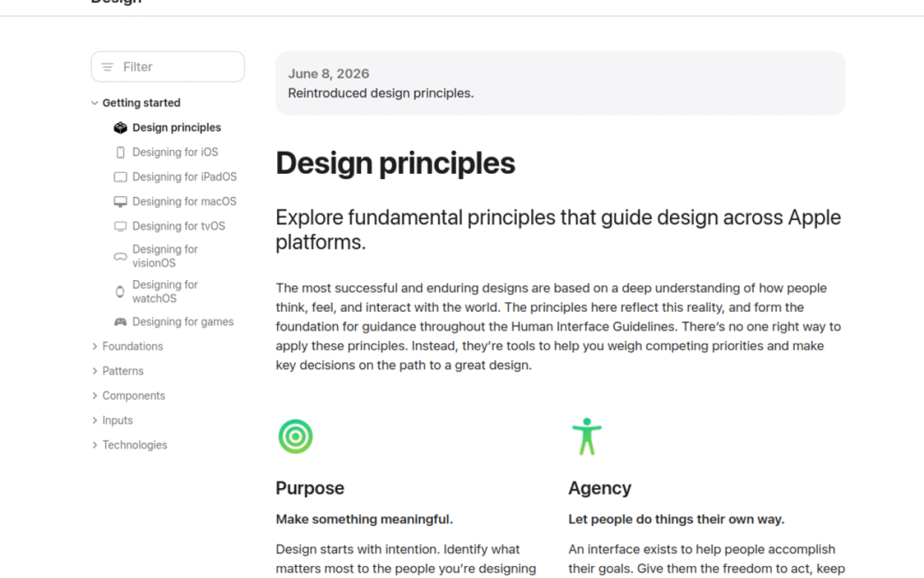Click 'Reintroduced design principles.' text
The width and height of the screenshot is (924, 578).
[x=381, y=93]
